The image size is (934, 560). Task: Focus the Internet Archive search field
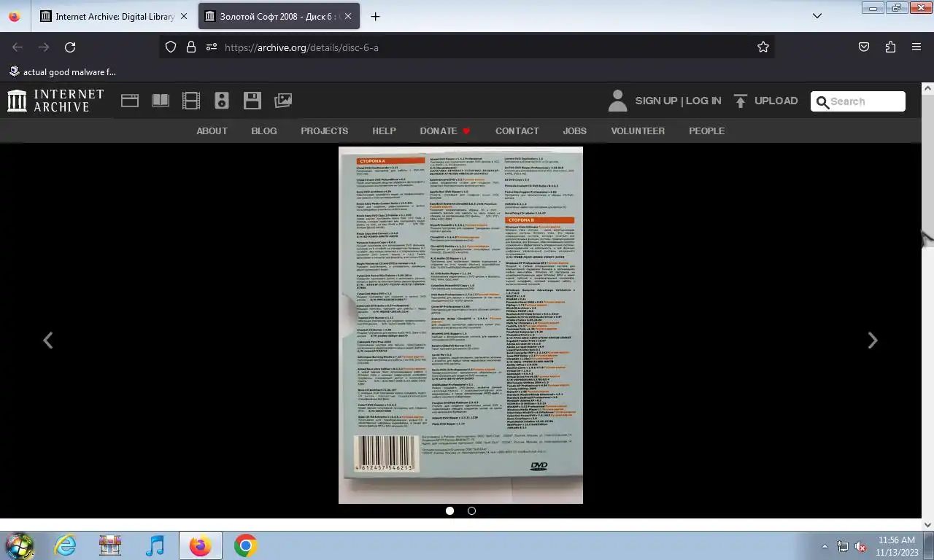(x=858, y=101)
